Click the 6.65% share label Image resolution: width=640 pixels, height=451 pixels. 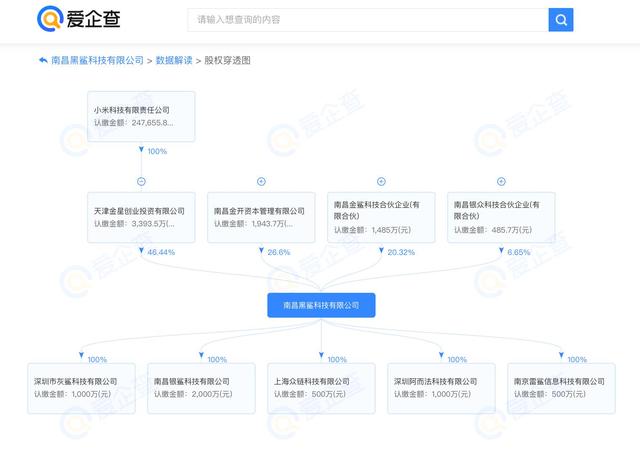pyautogui.click(x=519, y=252)
